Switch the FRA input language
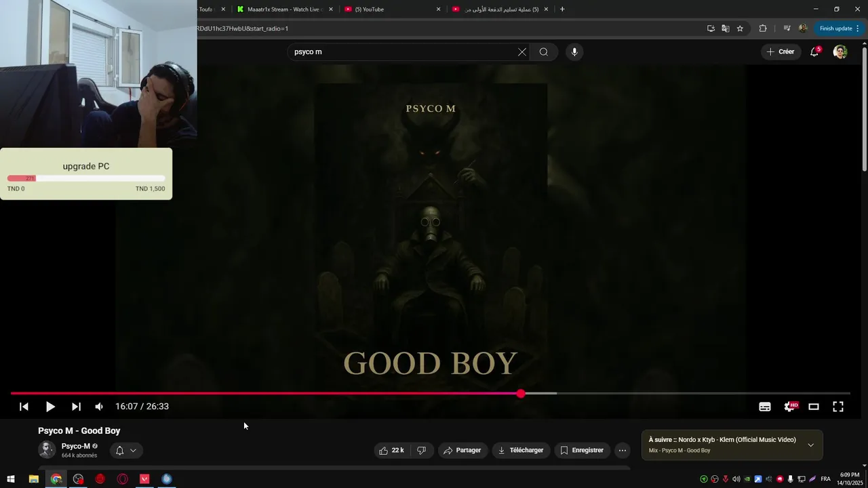This screenshot has height=488, width=868. coord(825,479)
